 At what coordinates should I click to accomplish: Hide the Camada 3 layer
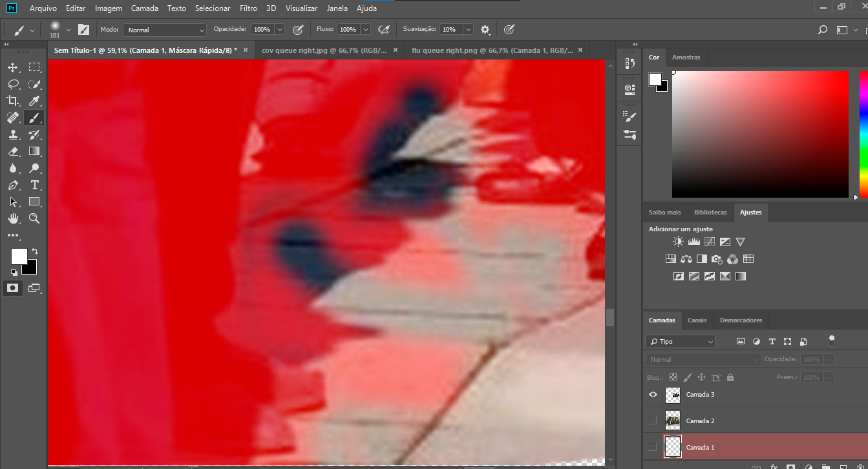coord(653,394)
